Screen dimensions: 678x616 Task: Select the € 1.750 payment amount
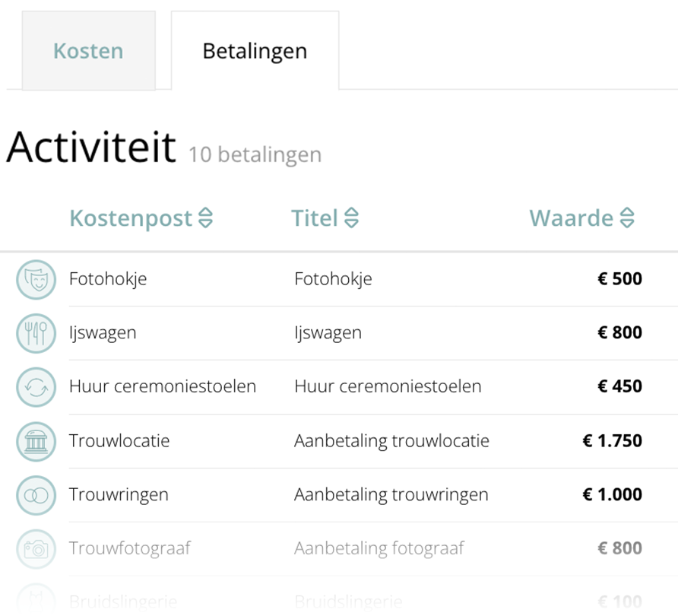[x=612, y=441]
